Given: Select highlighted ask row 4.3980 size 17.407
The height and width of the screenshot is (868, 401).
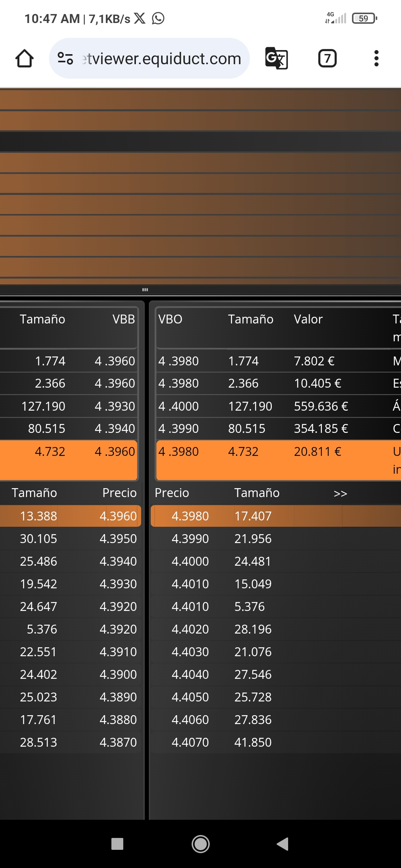Looking at the screenshot, I should pos(276,516).
